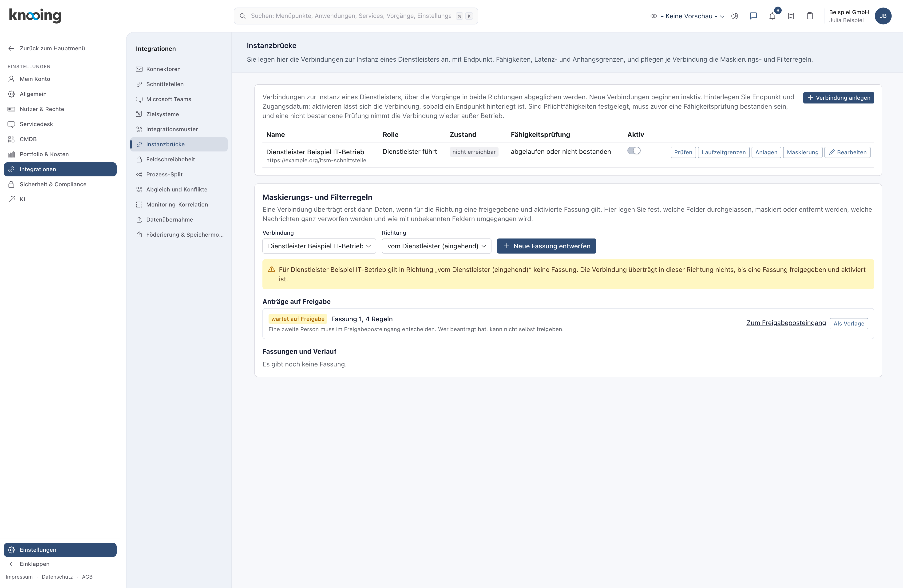The image size is (903, 588).
Task: Click the JB user avatar
Action: [883, 16]
